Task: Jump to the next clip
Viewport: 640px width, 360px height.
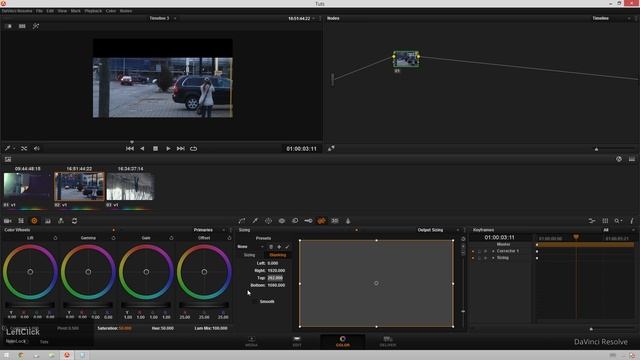Action: tap(181, 149)
